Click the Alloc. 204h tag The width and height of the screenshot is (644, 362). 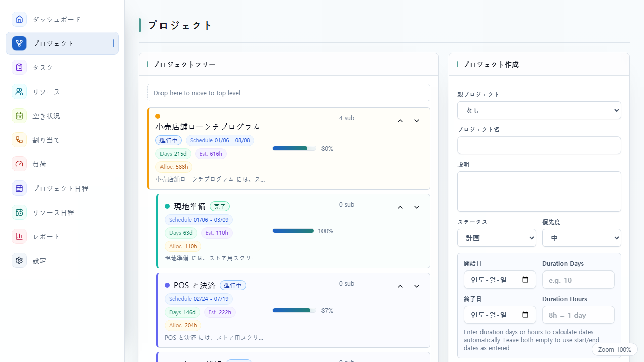point(183,325)
